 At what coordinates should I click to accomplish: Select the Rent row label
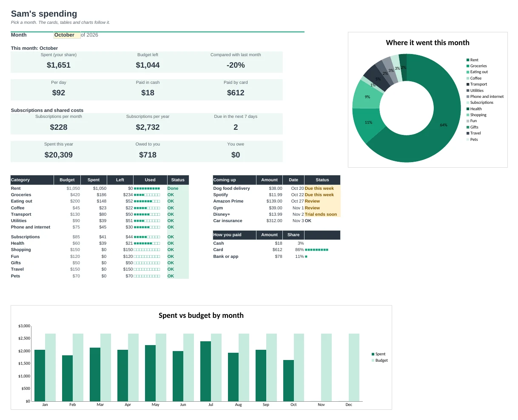click(16, 189)
